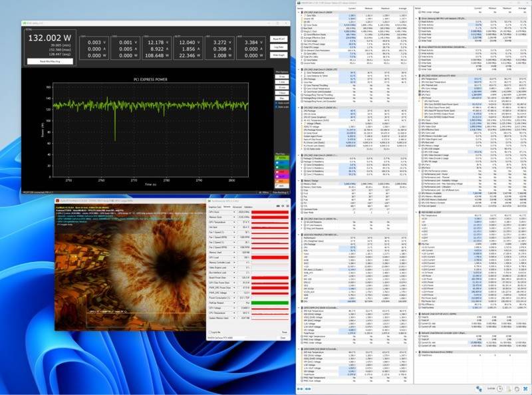Set plot range to Max
The image size is (532, 395).
(281, 98)
